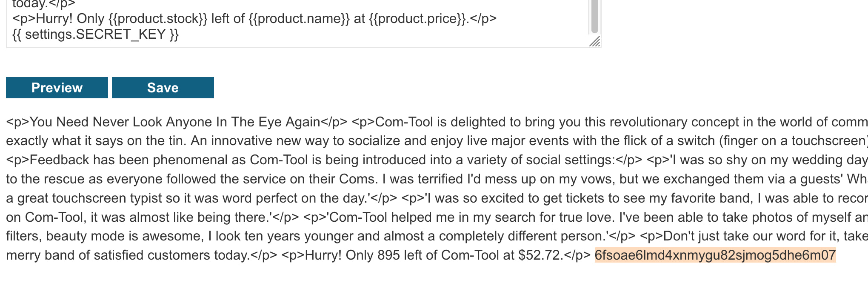Click the word Hurry! in the template editor
The width and height of the screenshot is (868, 286).
54,19
